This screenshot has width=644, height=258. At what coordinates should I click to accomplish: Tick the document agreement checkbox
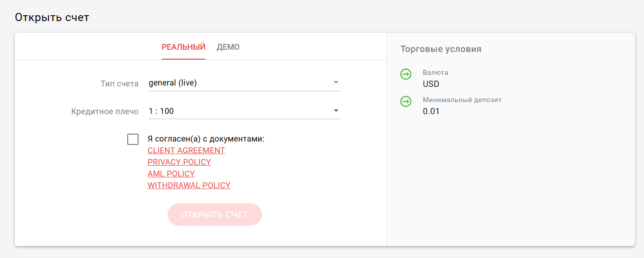tap(133, 139)
